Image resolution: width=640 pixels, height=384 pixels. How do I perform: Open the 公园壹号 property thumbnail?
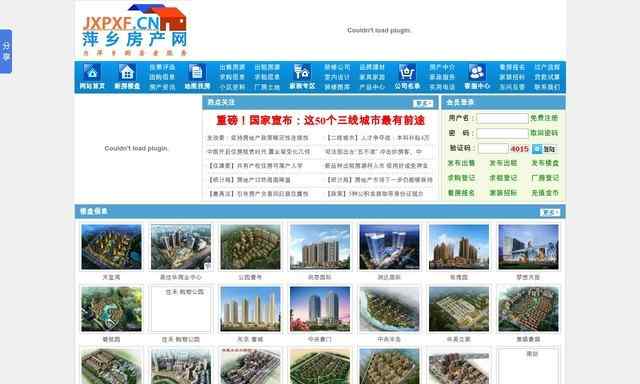(x=250, y=247)
